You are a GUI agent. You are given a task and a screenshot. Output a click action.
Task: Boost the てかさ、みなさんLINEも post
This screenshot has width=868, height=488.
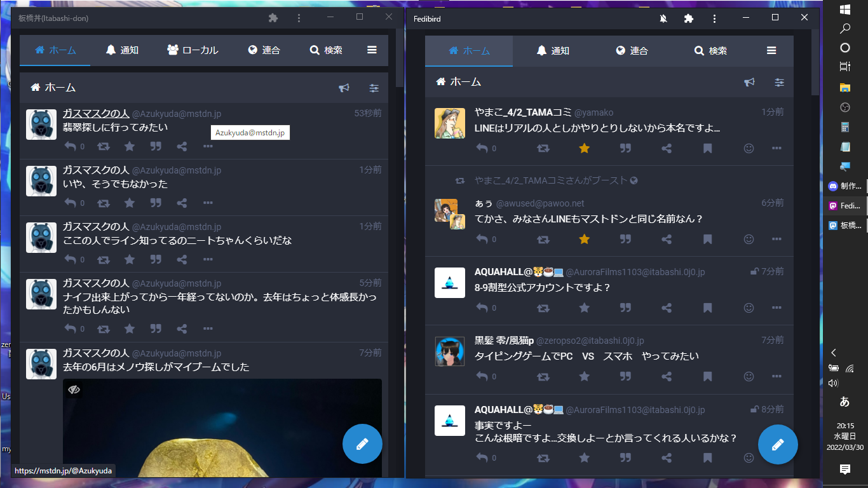(543, 239)
